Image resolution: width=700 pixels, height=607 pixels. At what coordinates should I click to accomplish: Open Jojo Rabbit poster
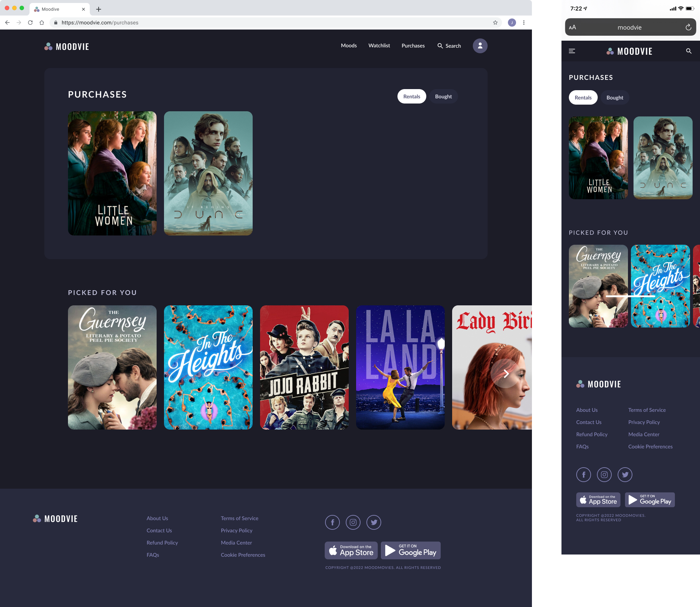pyautogui.click(x=304, y=367)
